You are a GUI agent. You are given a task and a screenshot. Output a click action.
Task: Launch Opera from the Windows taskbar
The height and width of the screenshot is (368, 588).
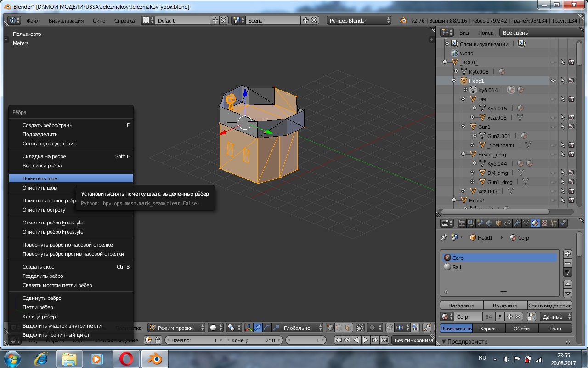pos(126,358)
